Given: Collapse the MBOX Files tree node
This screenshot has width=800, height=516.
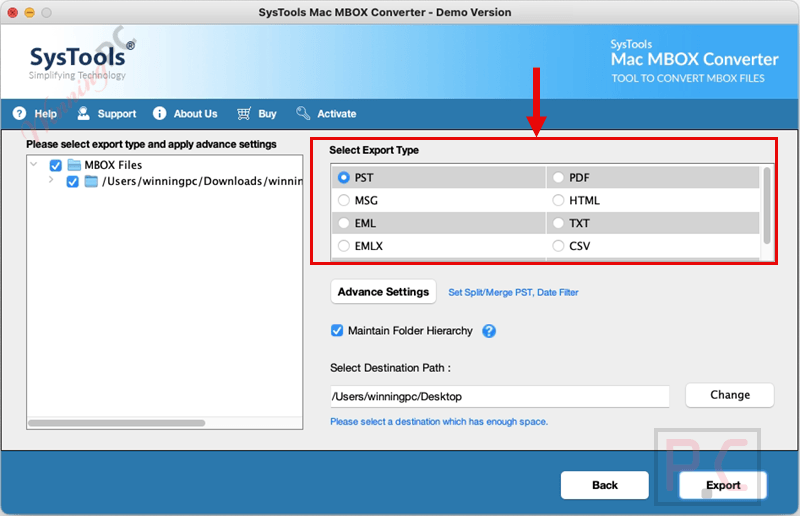Looking at the screenshot, I should [x=34, y=164].
